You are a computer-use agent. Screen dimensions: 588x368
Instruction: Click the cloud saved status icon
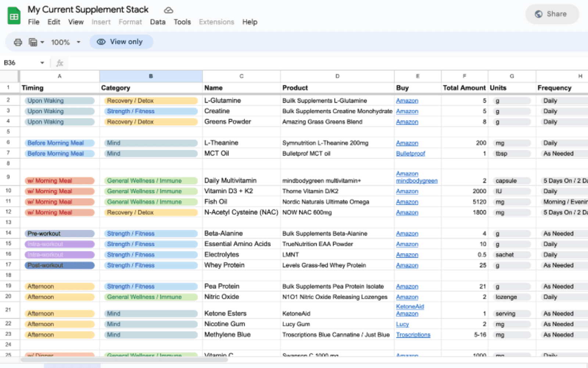pos(168,10)
